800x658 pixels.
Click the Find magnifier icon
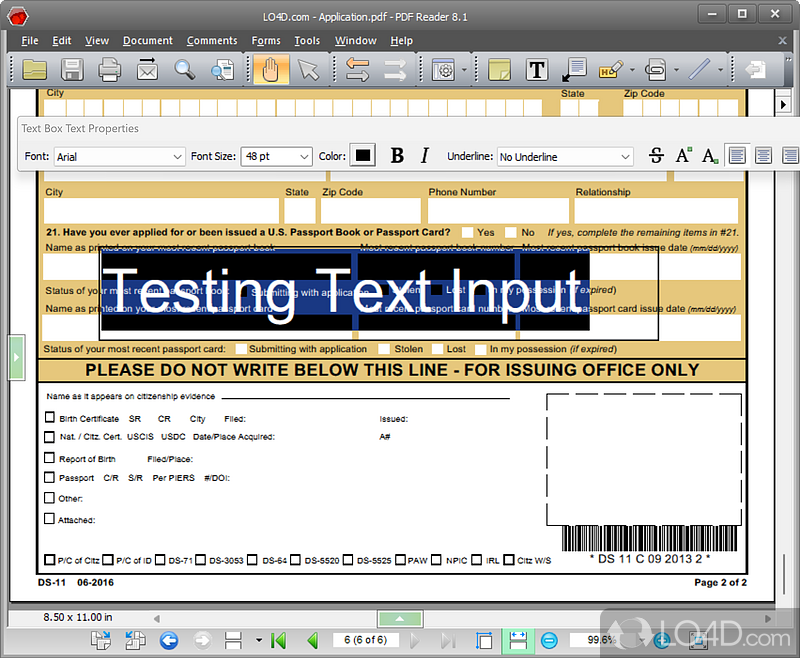point(185,69)
